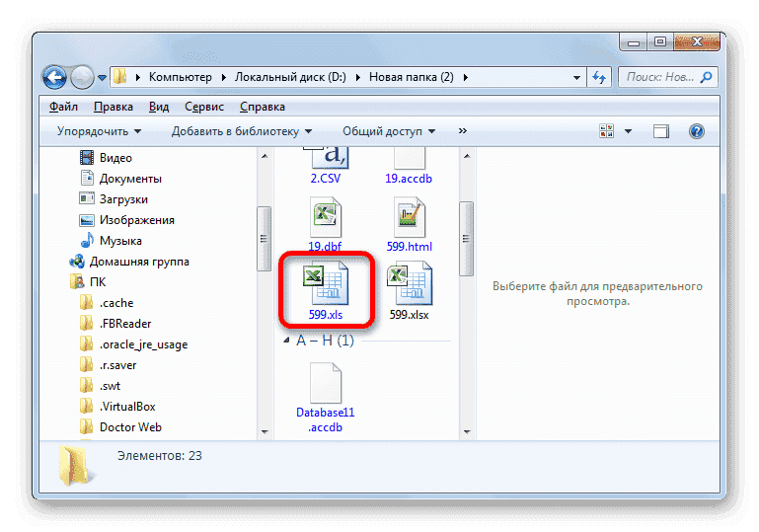Click Локальный диск (D:) breadcrumb

(x=290, y=77)
